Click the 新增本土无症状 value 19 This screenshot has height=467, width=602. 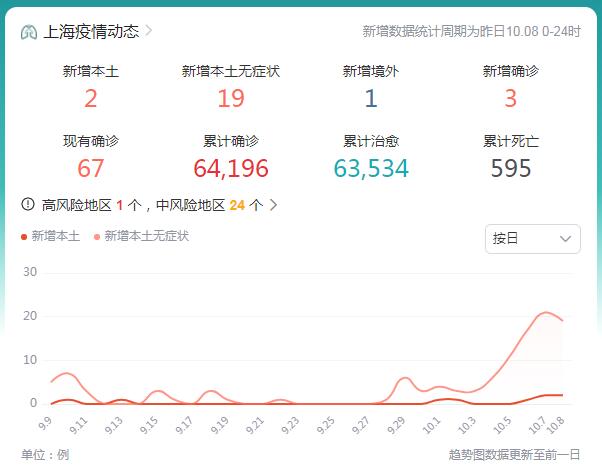pos(231,98)
